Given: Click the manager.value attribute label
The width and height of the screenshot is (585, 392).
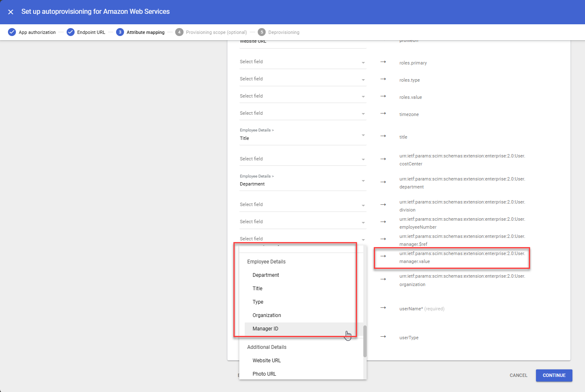Looking at the screenshot, I should 462,258.
